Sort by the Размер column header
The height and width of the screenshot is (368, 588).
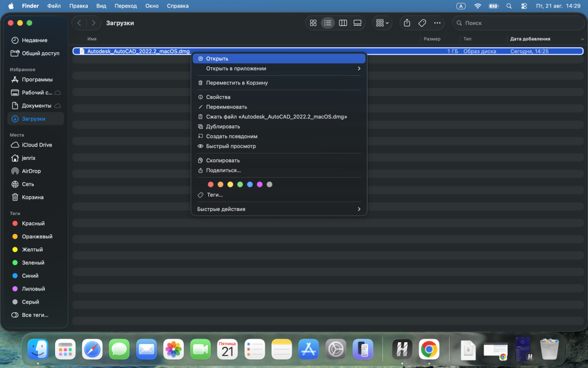click(x=432, y=39)
